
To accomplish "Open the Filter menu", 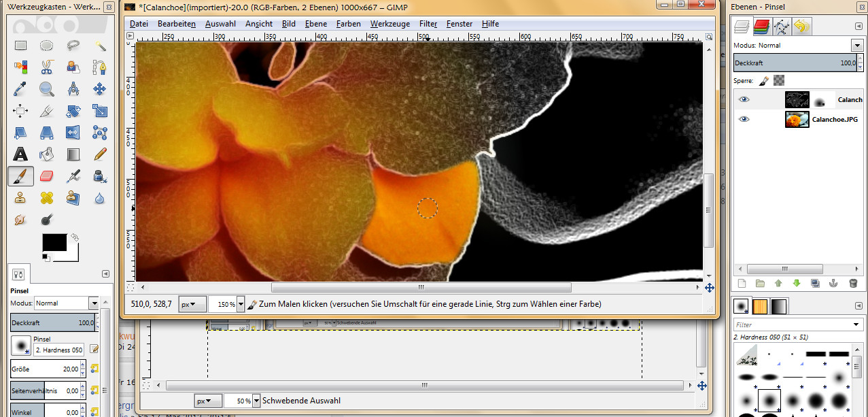I will [428, 24].
